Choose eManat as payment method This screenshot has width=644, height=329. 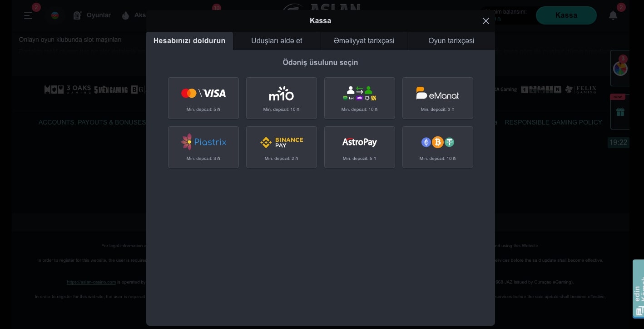pyautogui.click(x=438, y=98)
